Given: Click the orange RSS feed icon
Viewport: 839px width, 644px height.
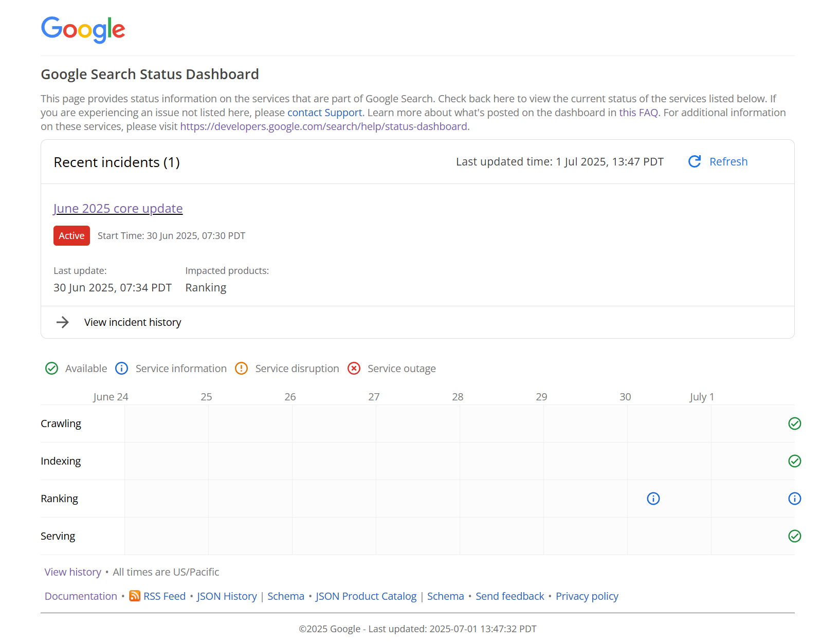Looking at the screenshot, I should [x=135, y=596].
